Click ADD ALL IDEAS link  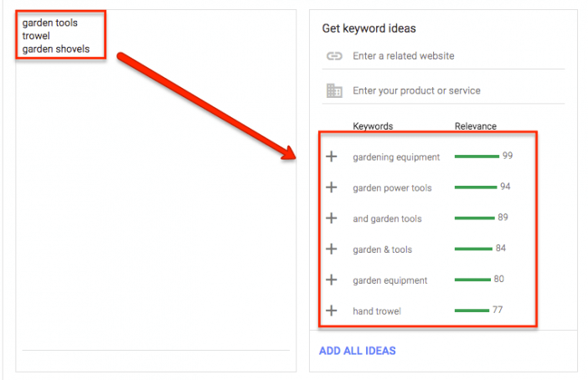(x=358, y=351)
